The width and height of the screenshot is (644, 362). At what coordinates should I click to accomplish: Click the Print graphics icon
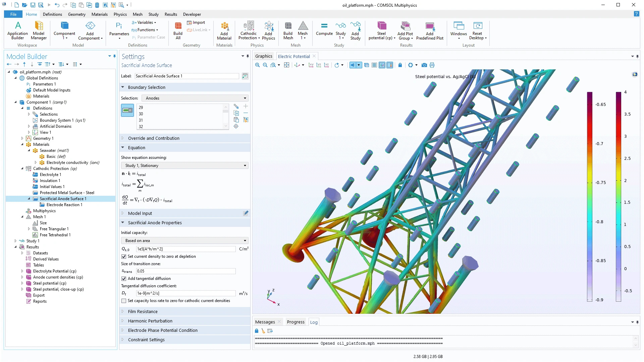click(432, 65)
